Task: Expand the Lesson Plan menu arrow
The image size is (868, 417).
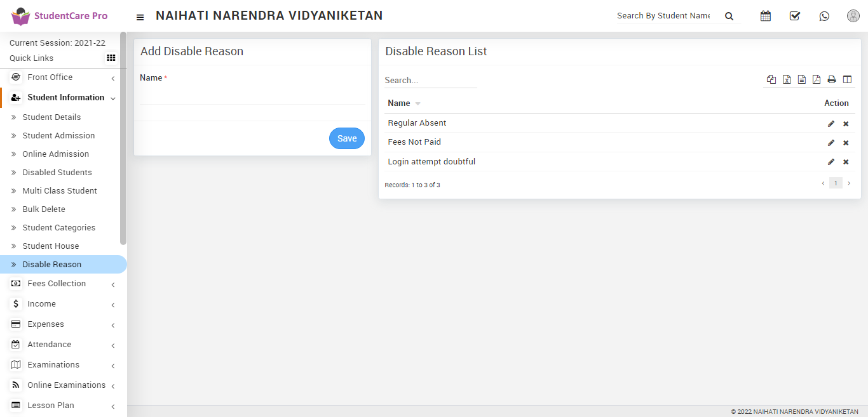Action: tap(112, 406)
